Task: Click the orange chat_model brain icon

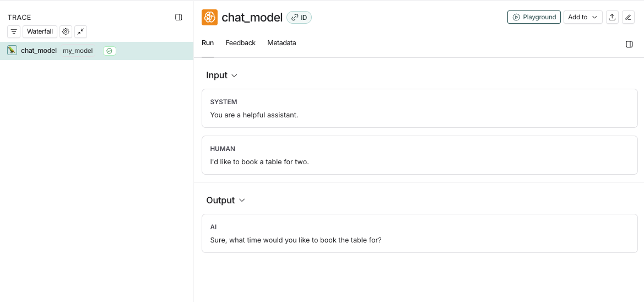Action: [209, 17]
